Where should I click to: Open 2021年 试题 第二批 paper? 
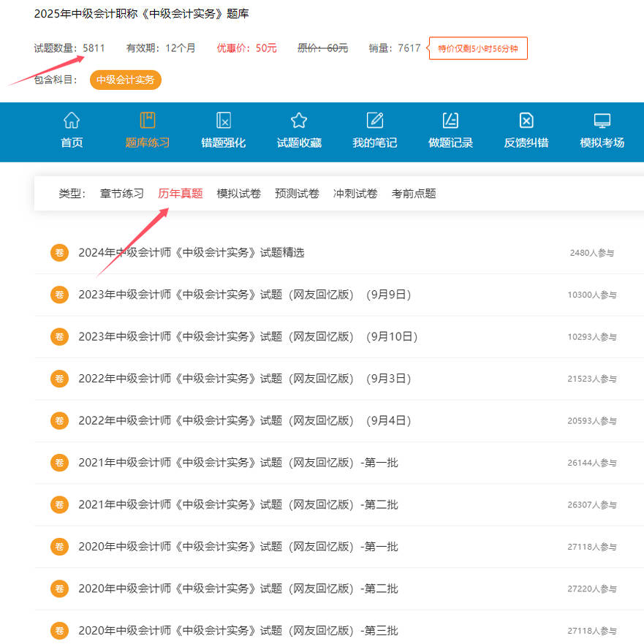(238, 505)
